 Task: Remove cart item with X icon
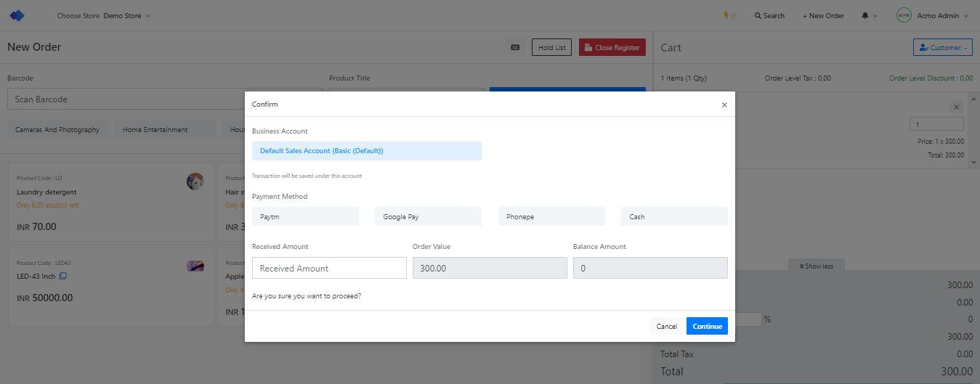[x=956, y=107]
